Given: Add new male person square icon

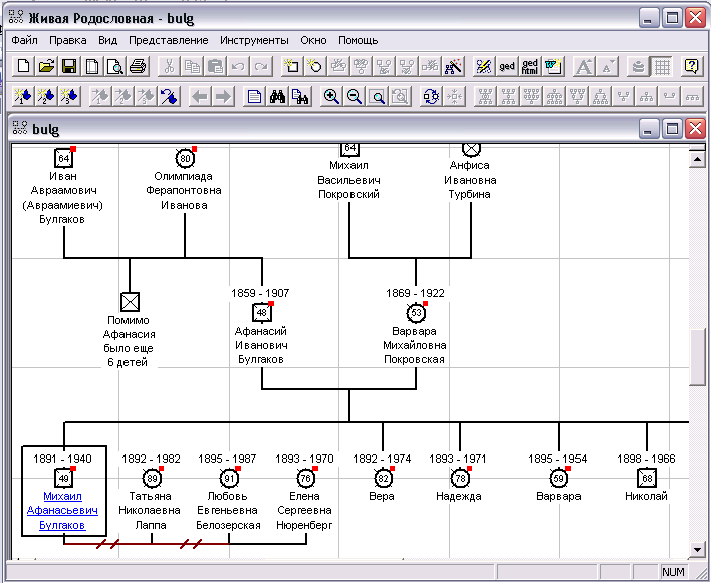Looking at the screenshot, I should click(x=291, y=67).
